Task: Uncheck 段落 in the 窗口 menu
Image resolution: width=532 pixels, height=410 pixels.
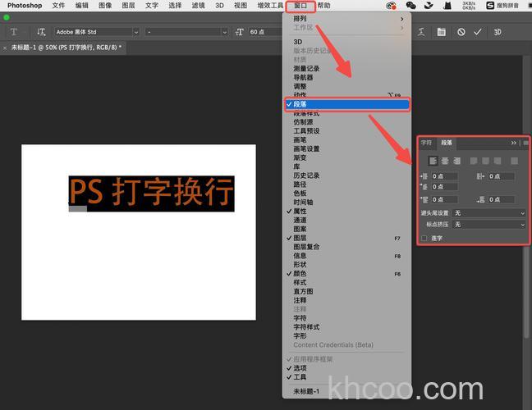Action: (x=346, y=104)
